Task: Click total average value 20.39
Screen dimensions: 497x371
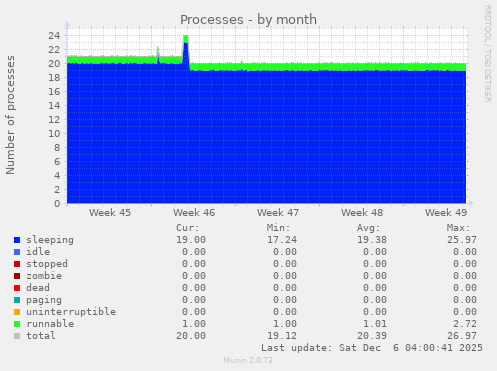Action: coord(372,336)
